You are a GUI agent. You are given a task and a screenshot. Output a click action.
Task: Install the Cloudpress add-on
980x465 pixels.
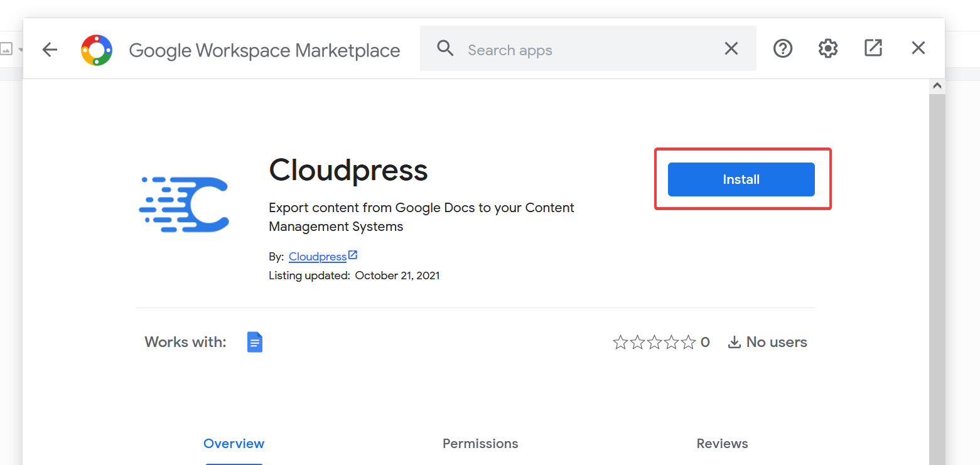pos(741,179)
